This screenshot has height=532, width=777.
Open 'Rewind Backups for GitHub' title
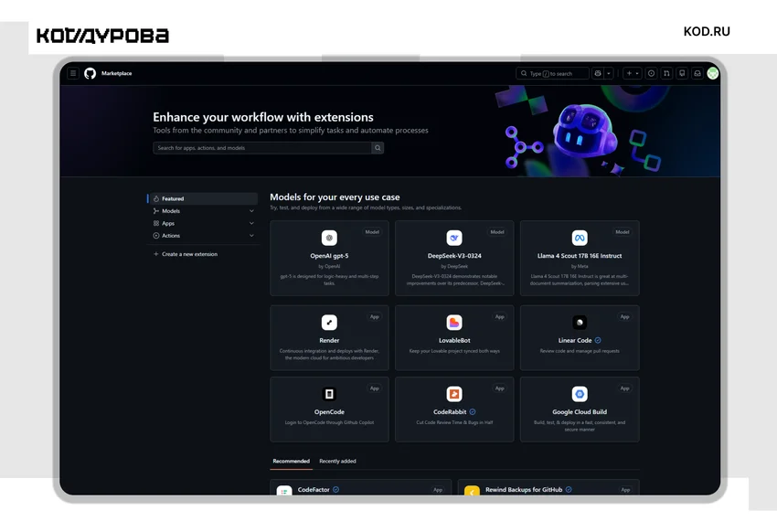click(524, 490)
